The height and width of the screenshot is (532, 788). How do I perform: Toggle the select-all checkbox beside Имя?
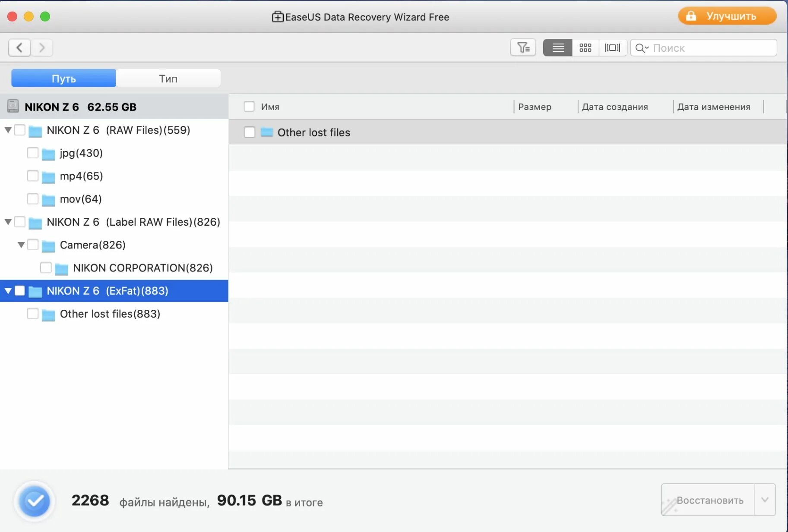(249, 106)
